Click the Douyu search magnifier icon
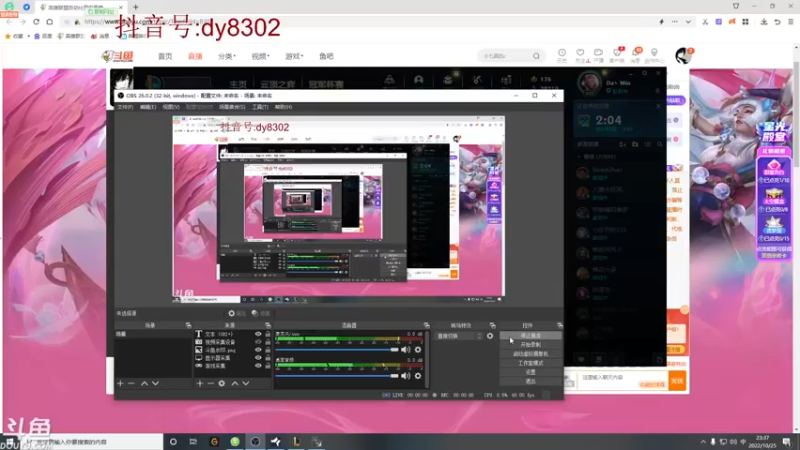800x450 pixels. (536, 56)
